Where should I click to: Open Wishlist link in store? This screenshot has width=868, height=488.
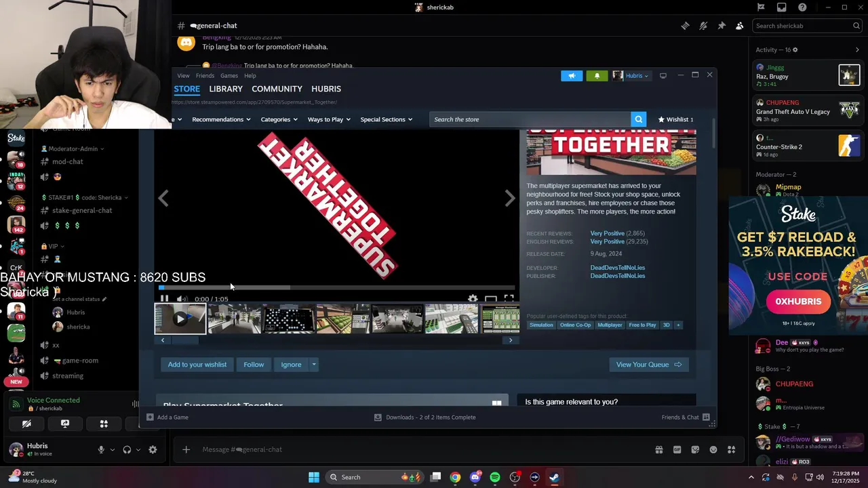675,119
